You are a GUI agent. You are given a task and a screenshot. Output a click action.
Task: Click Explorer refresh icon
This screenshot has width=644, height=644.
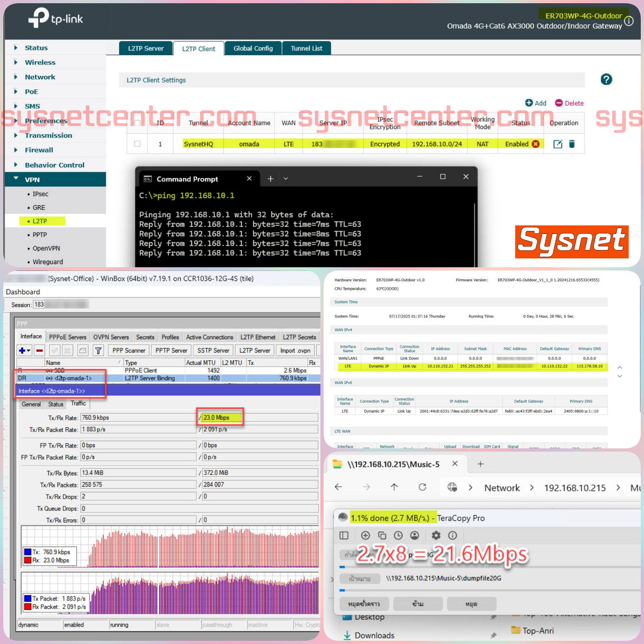[422, 487]
